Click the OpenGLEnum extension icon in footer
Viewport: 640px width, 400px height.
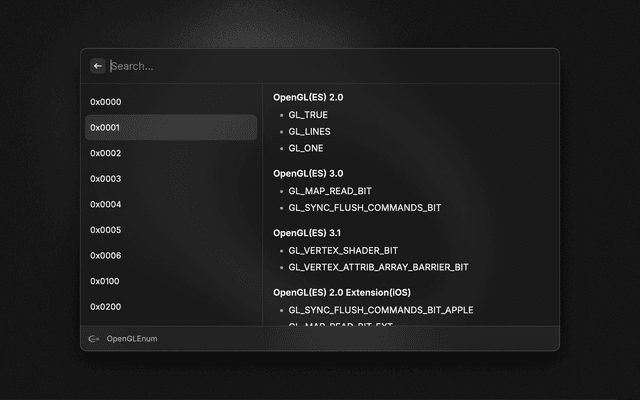[93, 339]
